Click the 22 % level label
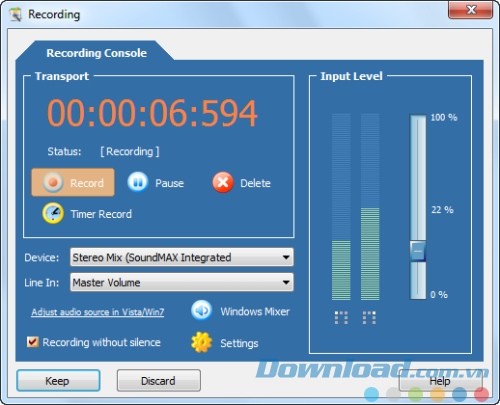The image size is (500, 405). [x=442, y=210]
